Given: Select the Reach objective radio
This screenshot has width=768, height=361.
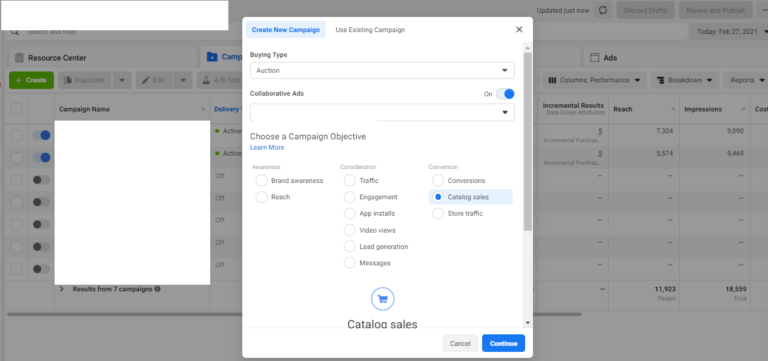Looking at the screenshot, I should 262,197.
